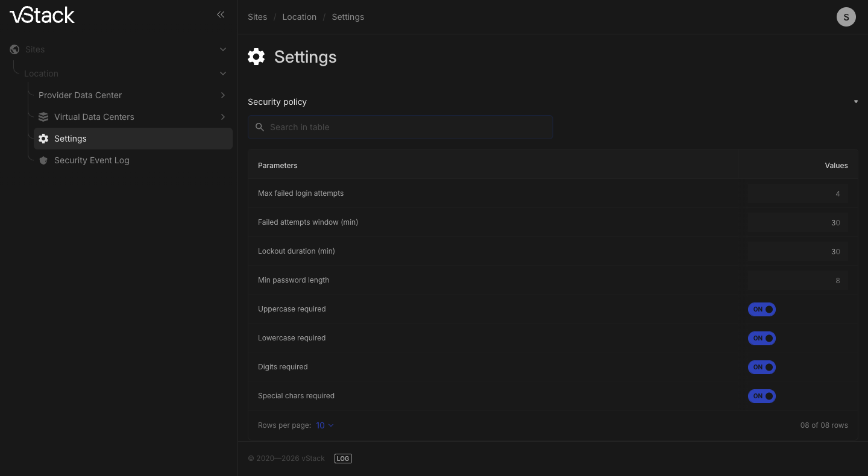The image size is (868, 476).
Task: Collapse the Location tree node chevron
Action: [x=223, y=74]
